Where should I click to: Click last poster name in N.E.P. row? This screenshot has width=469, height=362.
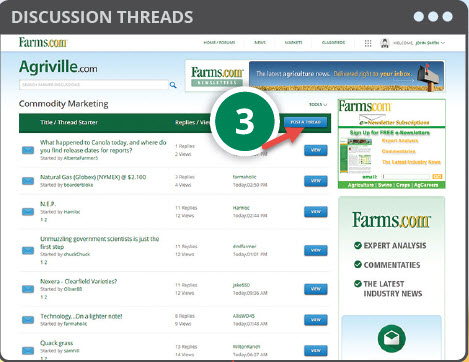click(x=241, y=208)
